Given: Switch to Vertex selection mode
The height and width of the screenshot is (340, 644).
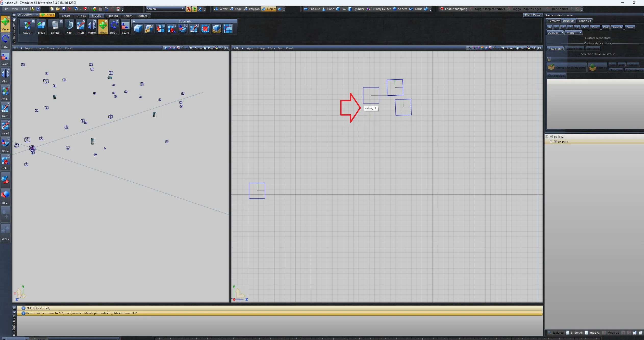Looking at the screenshot, I should click(221, 9).
